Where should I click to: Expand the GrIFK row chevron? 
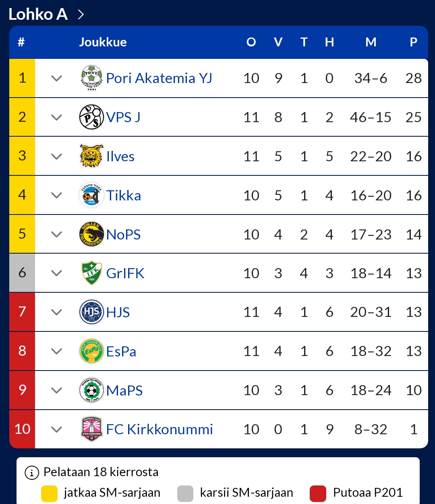pyautogui.click(x=57, y=273)
